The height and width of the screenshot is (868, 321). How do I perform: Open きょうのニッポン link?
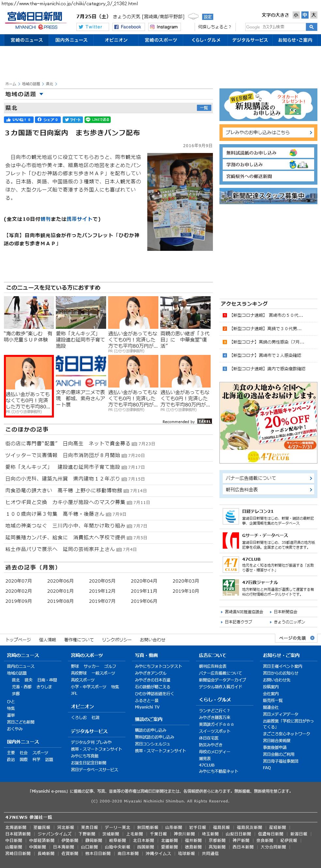(x=289, y=622)
